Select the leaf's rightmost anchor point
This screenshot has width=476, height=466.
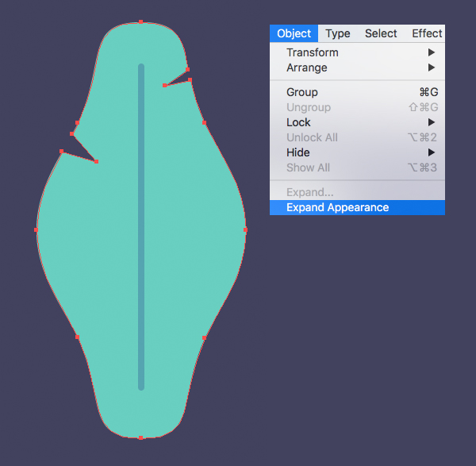coord(245,229)
